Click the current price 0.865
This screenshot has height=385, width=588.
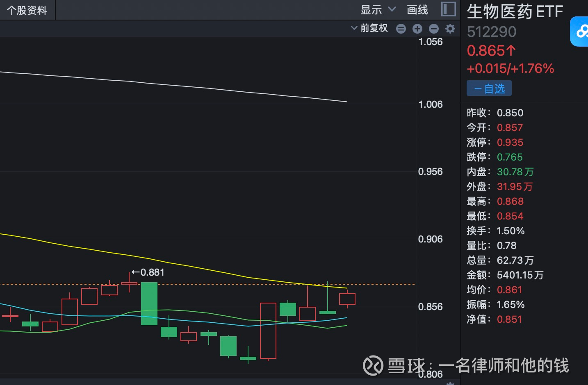[x=491, y=51]
